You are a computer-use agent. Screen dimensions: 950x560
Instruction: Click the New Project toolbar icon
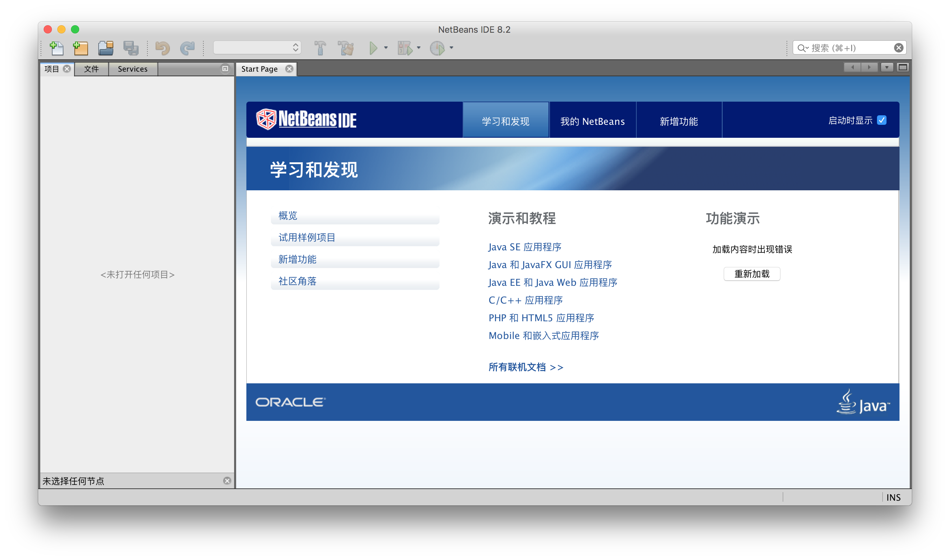coord(81,48)
